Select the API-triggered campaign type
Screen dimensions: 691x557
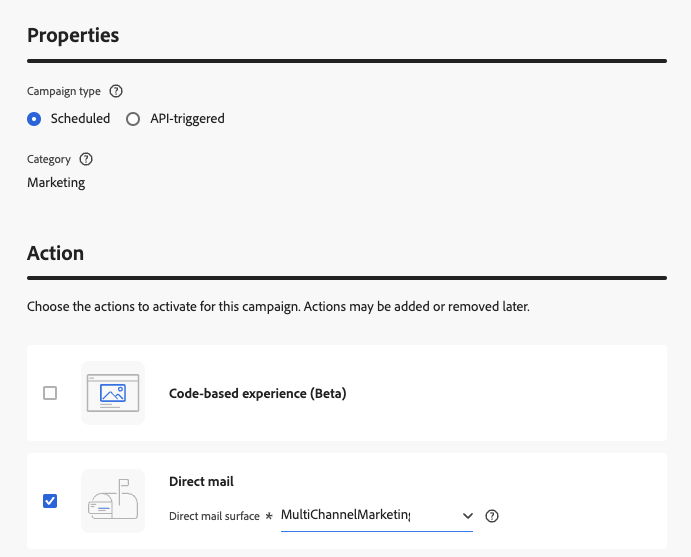click(133, 119)
